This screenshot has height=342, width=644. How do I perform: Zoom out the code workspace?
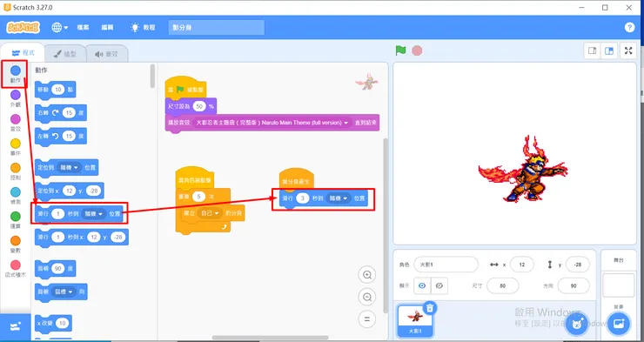click(x=366, y=297)
